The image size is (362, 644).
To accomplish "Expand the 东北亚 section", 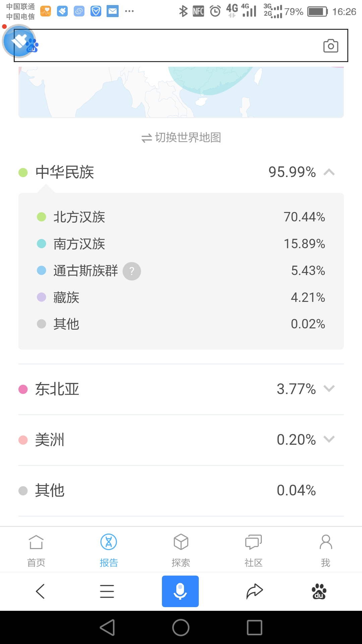I will 181,389.
